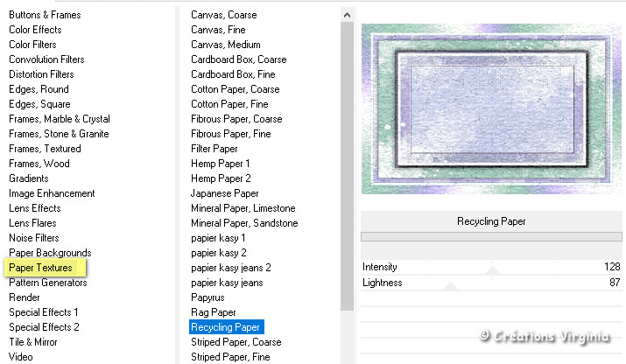Pick Japanese Paper from list
The height and width of the screenshot is (364, 626).
tap(225, 193)
